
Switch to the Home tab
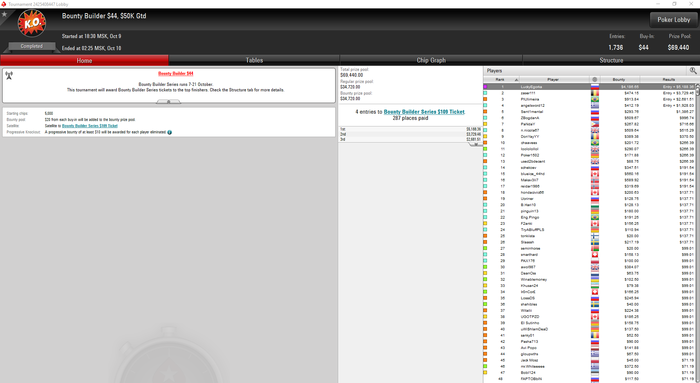click(x=84, y=60)
